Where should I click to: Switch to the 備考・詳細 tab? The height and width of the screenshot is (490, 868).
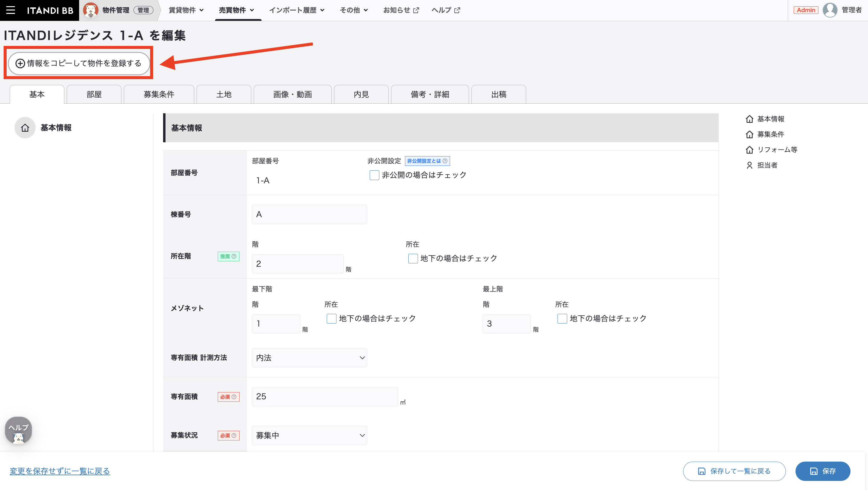pyautogui.click(x=430, y=94)
